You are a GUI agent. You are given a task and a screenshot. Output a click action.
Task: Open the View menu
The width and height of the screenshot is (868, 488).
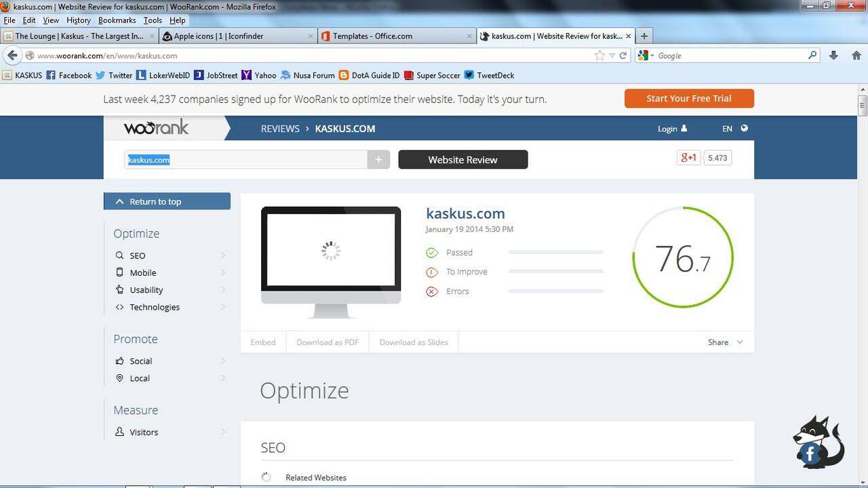click(x=51, y=20)
